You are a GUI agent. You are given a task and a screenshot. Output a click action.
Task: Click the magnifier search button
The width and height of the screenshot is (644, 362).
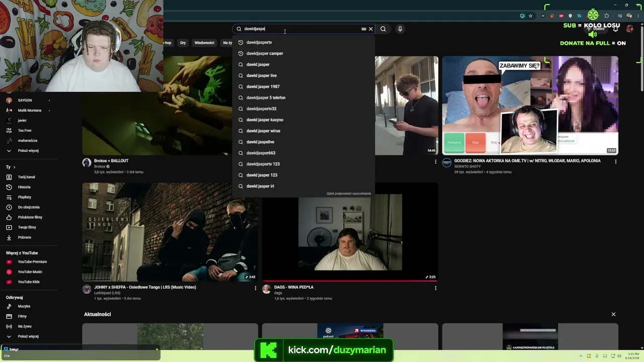[x=383, y=29]
